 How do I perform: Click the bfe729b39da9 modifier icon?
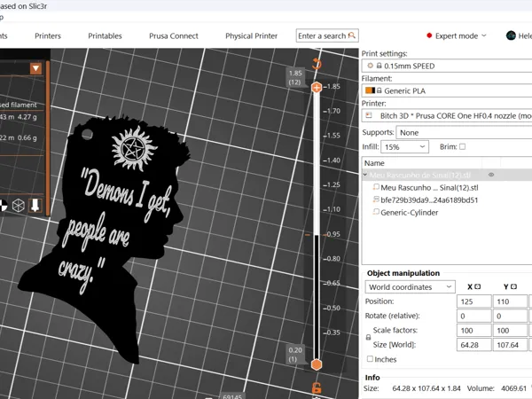point(376,199)
